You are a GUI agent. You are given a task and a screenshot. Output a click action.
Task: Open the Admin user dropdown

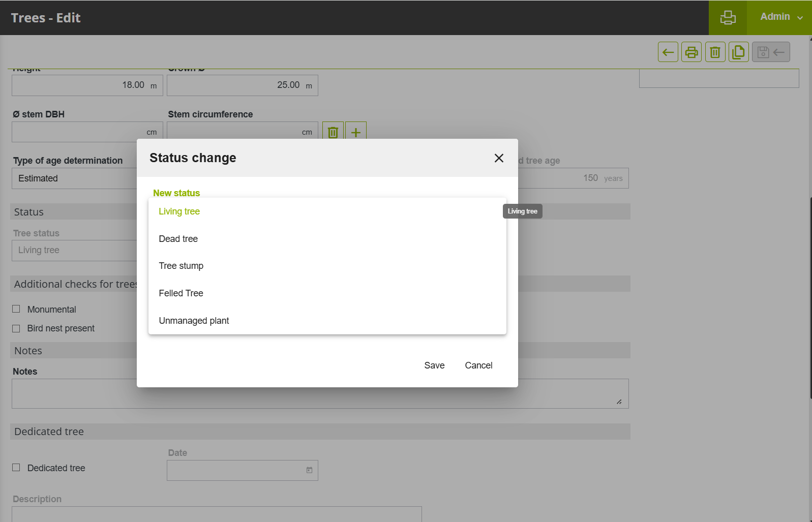(x=780, y=17)
